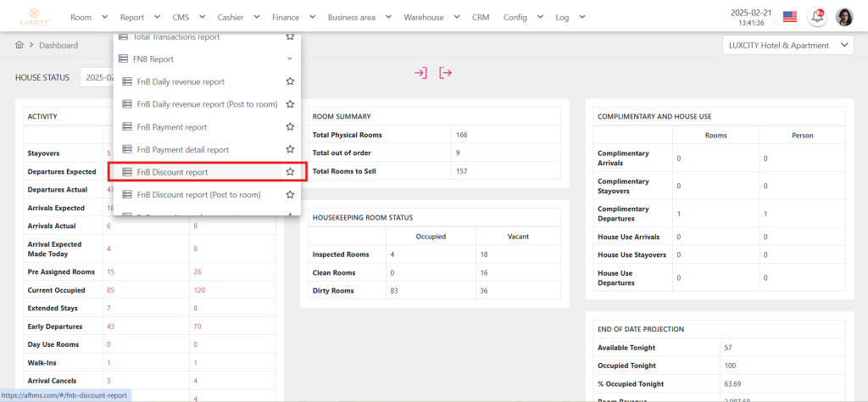Open FnB Daily revenue report (Post to room)
Screen dimensions: 868x402
206,104
